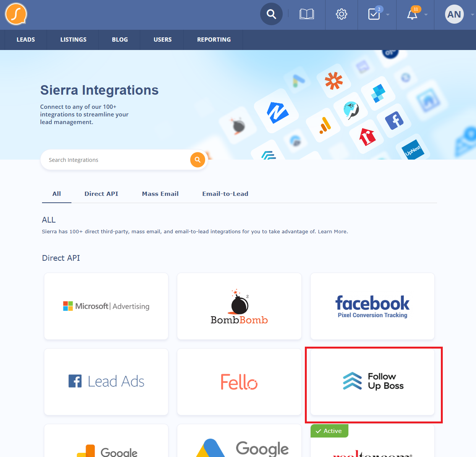Open the USERS menu
Viewport: 476px width, 457px height.
coord(163,40)
